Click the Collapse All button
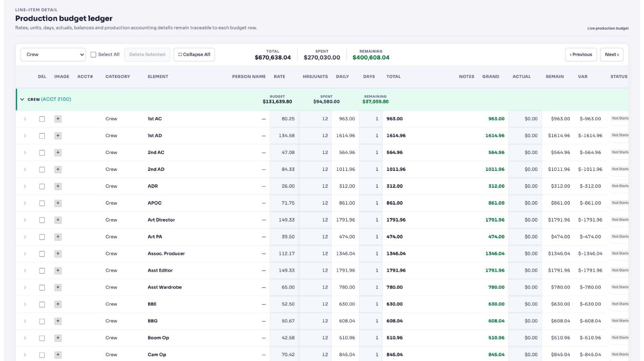Viewport: 644px width, 361px height. (x=194, y=55)
